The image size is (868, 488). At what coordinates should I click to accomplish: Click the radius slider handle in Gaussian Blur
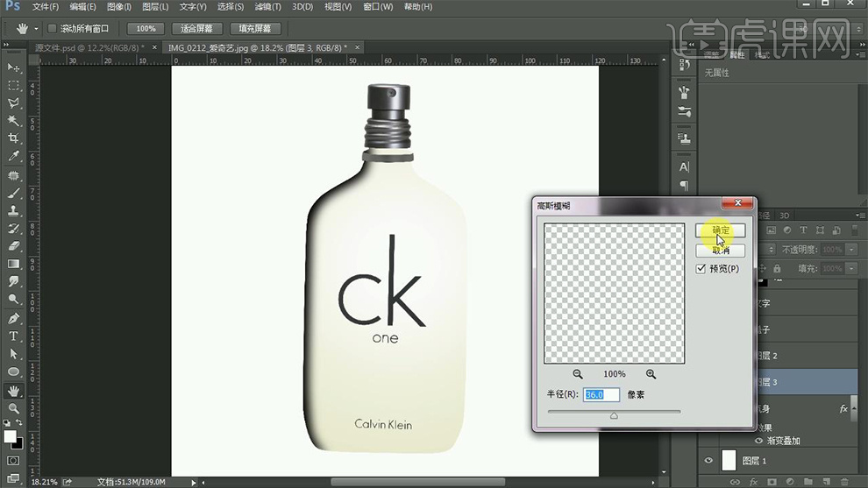[614, 416]
